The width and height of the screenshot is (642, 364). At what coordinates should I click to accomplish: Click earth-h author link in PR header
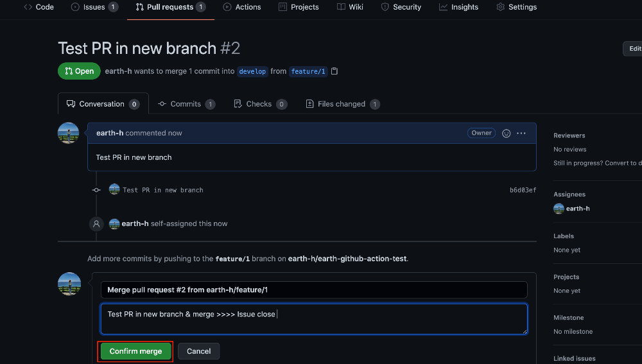[118, 71]
